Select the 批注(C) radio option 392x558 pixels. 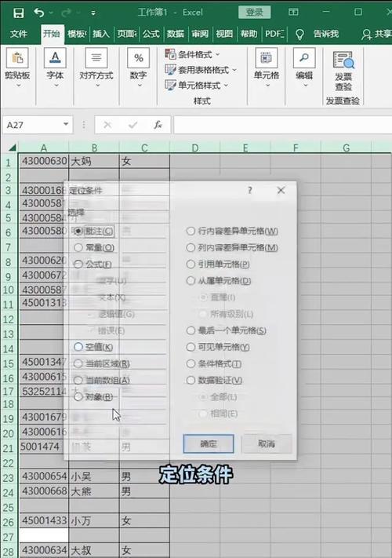(93, 232)
